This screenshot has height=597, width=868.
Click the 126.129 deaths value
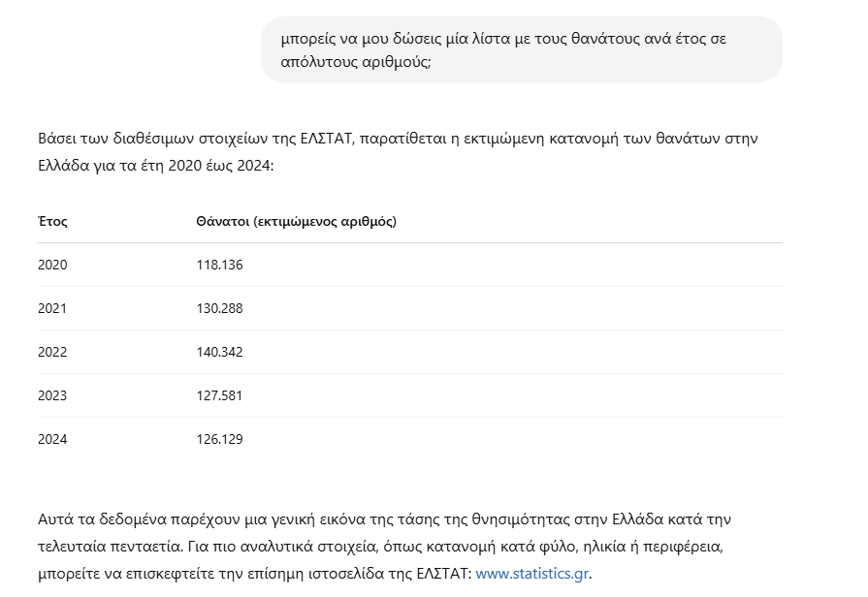coord(219,439)
